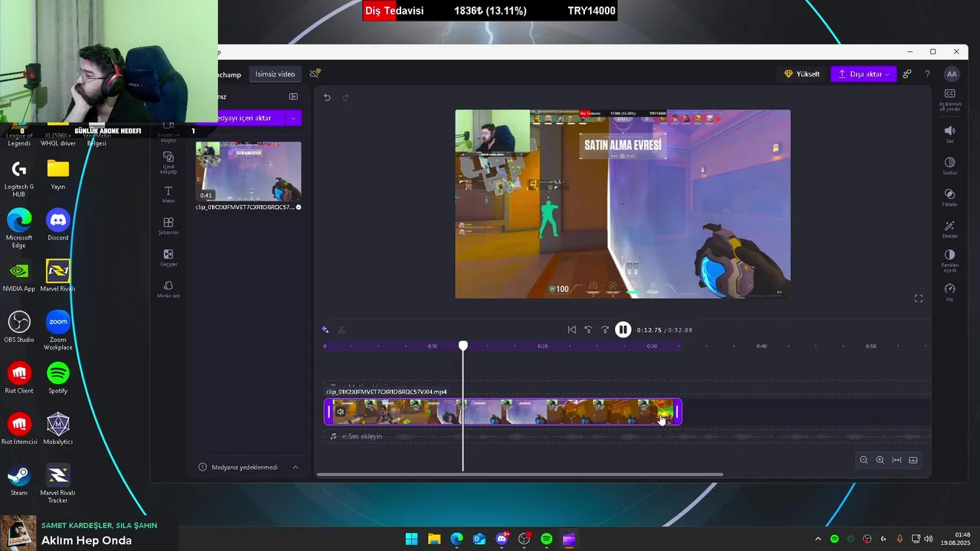Viewport: 980px width, 551px height.
Task: Open the Filtreler filters panel
Action: point(949,197)
